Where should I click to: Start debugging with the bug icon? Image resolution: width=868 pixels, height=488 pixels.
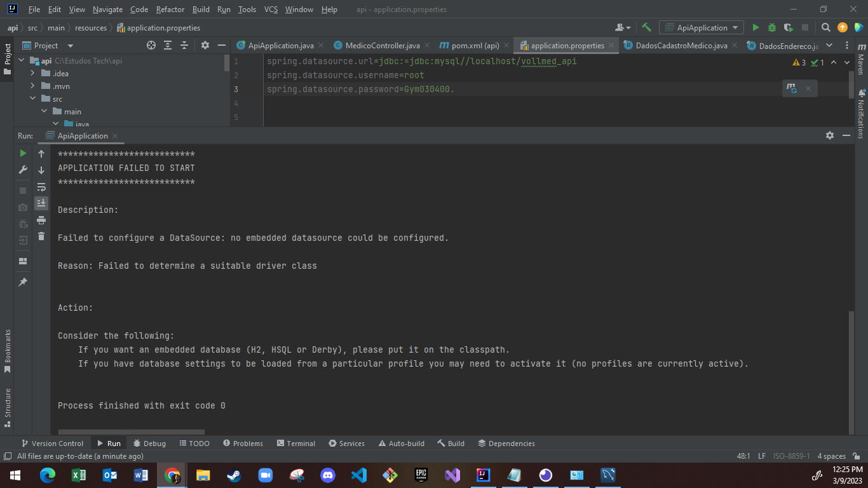point(772,27)
